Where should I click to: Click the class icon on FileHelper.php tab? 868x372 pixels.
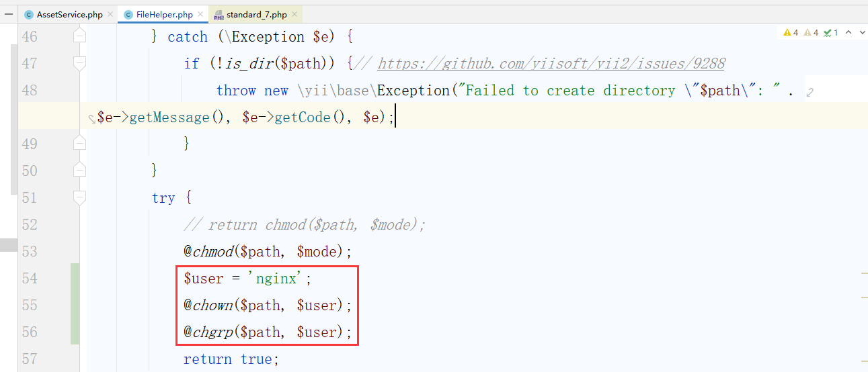(x=128, y=15)
